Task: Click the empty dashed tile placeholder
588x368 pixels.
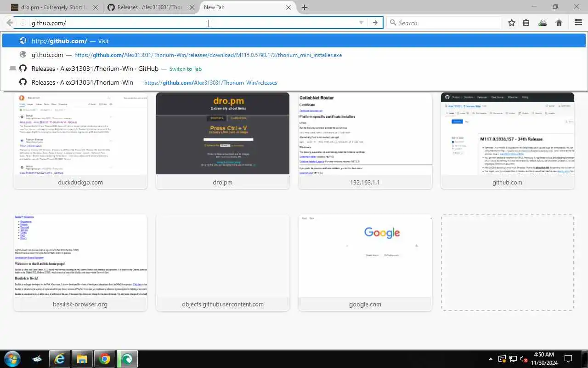Action: coord(508,263)
